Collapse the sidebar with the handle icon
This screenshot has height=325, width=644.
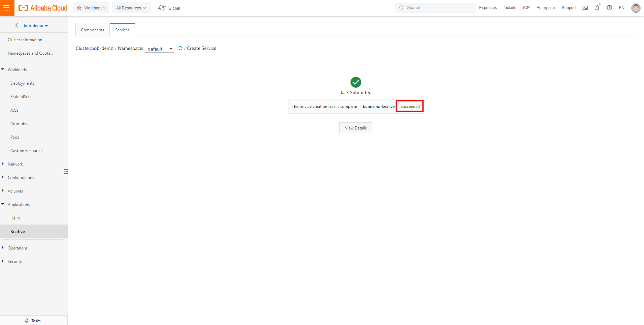[x=66, y=171]
